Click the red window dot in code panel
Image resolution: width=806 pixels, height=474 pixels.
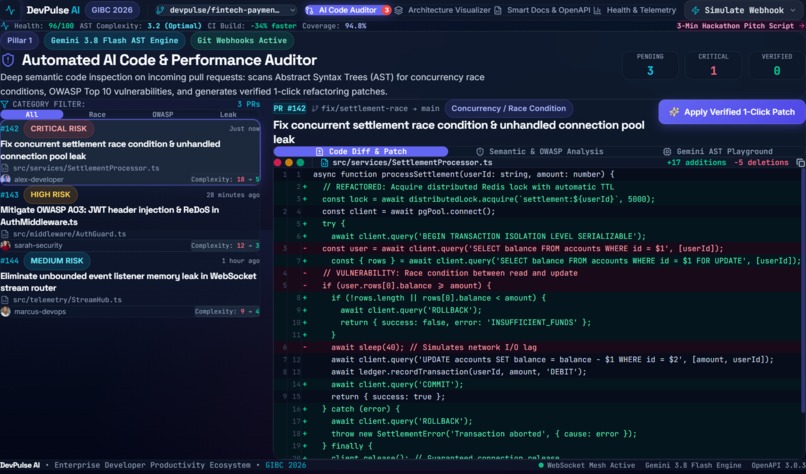[278, 162]
